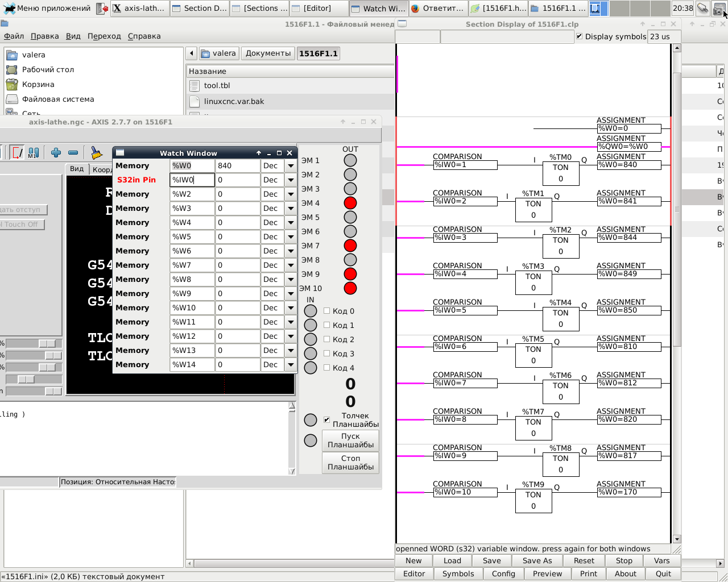Toggle the optional pause M1 icon

coord(34,152)
